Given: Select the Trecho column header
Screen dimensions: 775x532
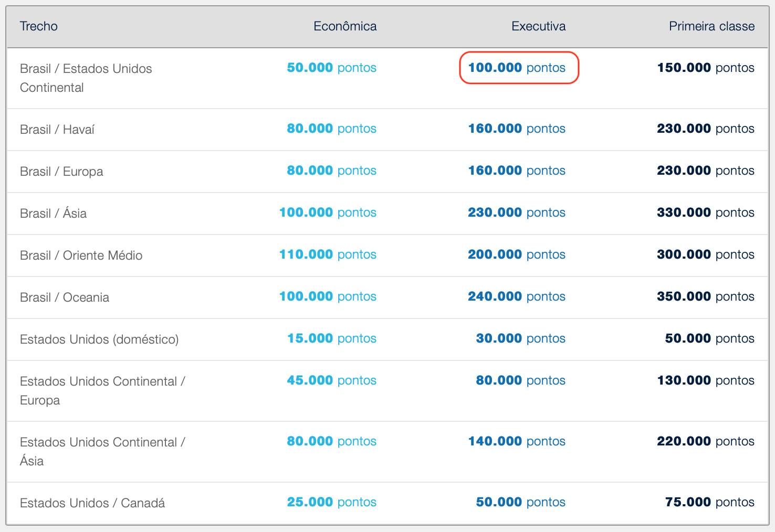Looking at the screenshot, I should pyautogui.click(x=39, y=26).
